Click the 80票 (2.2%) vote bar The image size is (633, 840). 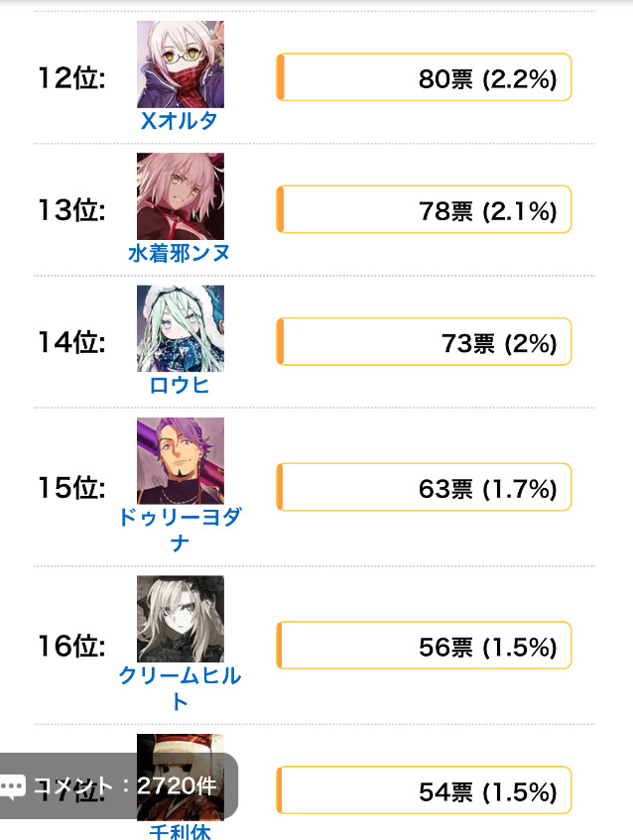click(424, 78)
